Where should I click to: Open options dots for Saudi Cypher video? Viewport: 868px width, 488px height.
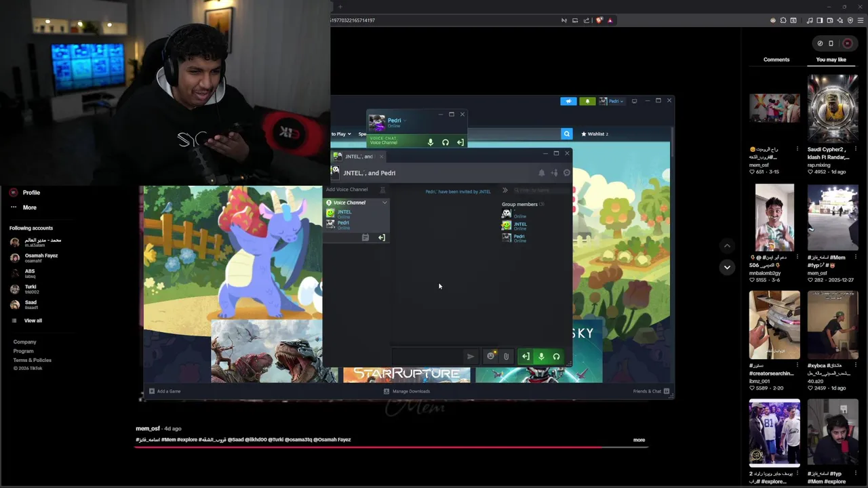point(854,150)
